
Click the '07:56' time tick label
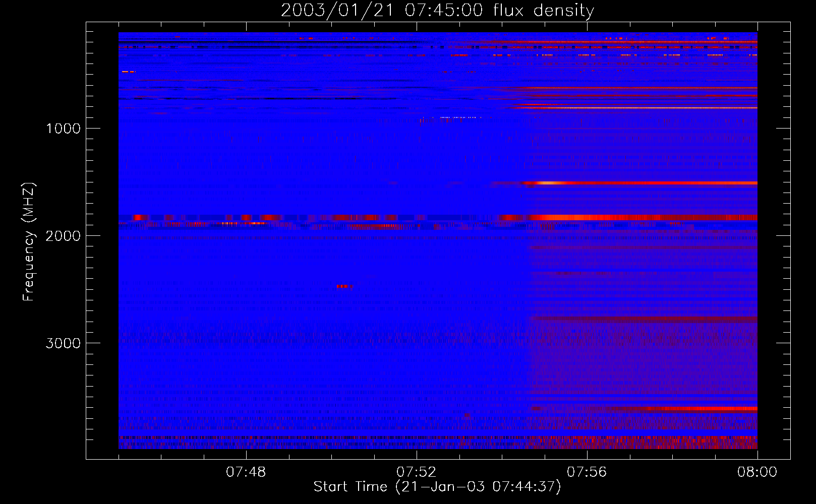click(x=587, y=472)
